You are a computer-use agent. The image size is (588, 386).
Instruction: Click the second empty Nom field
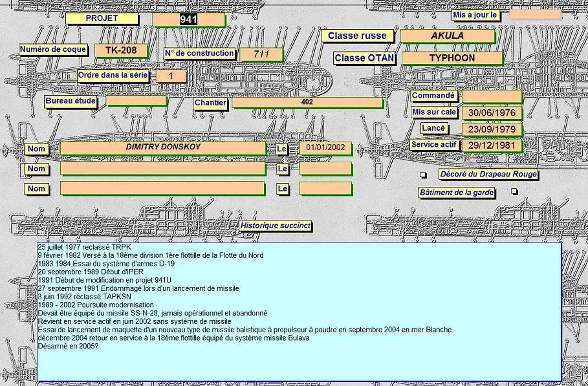tap(162, 169)
